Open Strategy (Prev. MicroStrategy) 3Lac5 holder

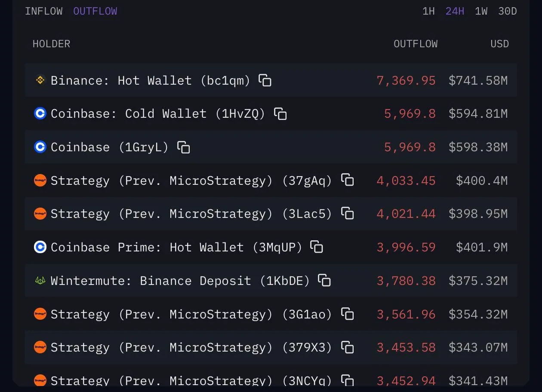point(191,214)
